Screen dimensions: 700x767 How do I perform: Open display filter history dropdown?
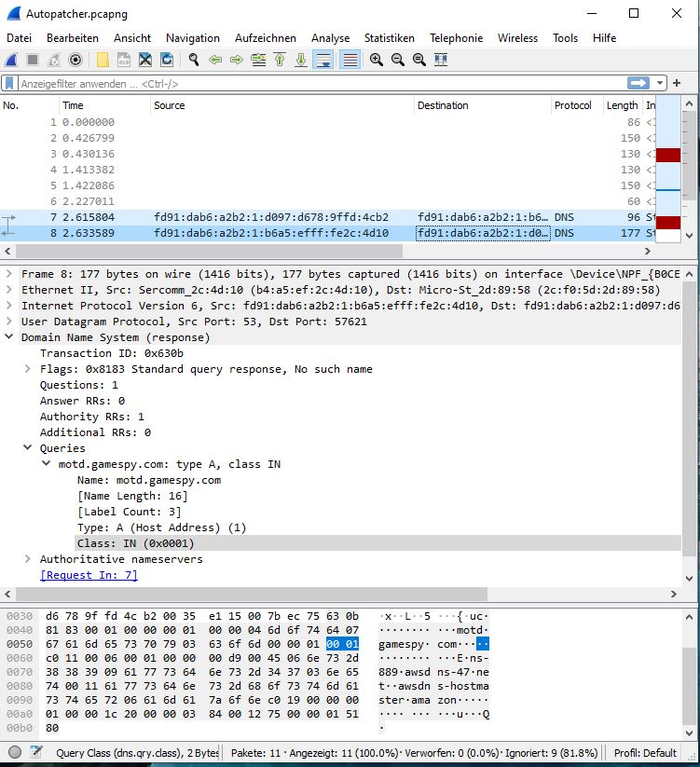point(661,83)
